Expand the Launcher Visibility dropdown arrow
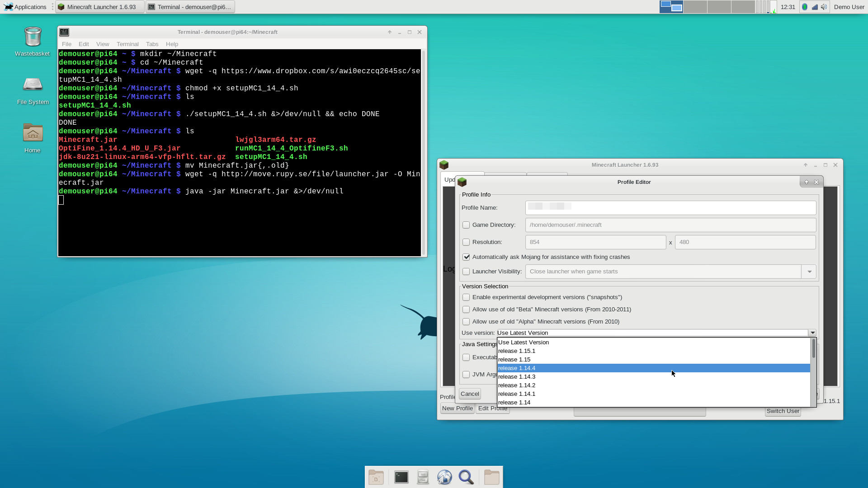 pos(809,272)
